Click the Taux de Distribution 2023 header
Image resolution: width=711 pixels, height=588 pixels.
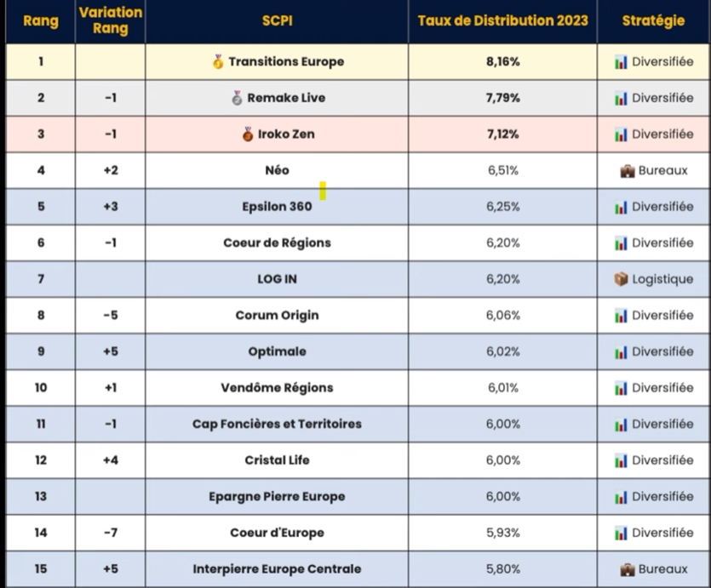click(502, 21)
